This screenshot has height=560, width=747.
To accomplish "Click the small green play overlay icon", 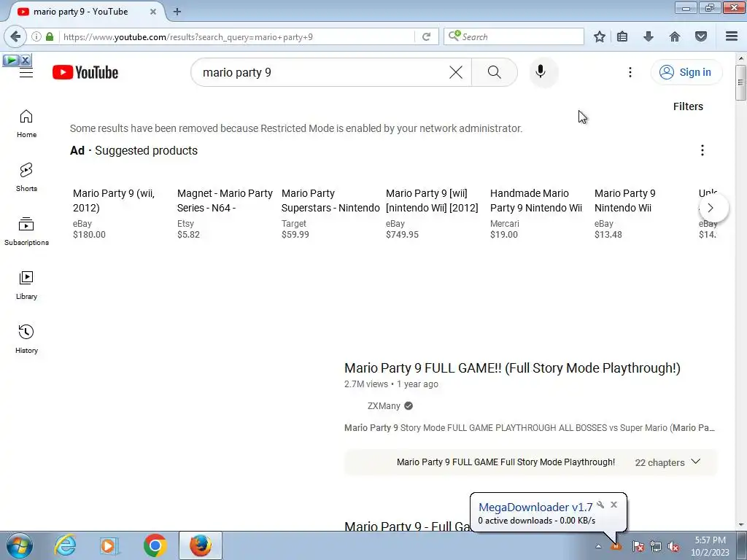I will pos(11,60).
